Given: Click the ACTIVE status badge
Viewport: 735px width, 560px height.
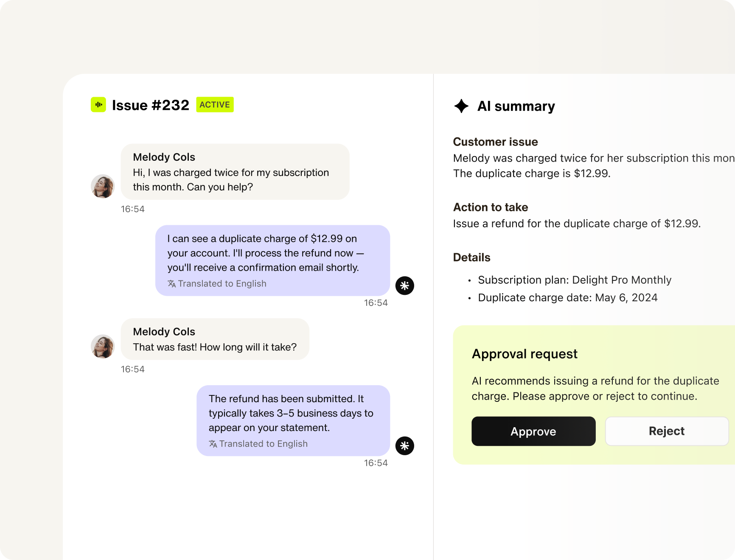Looking at the screenshot, I should click(215, 105).
